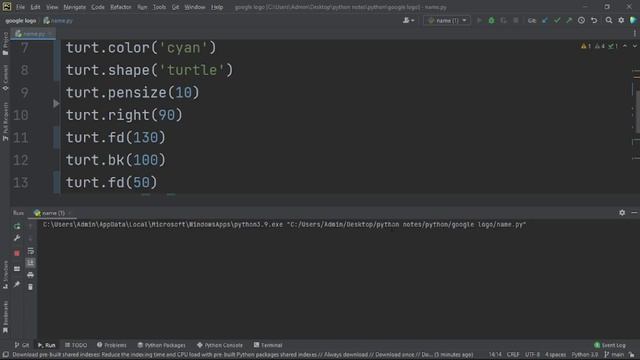The height and width of the screenshot is (360, 640).
Task: Click name.py breadcrumb in navigation bar
Action: pos(58,20)
